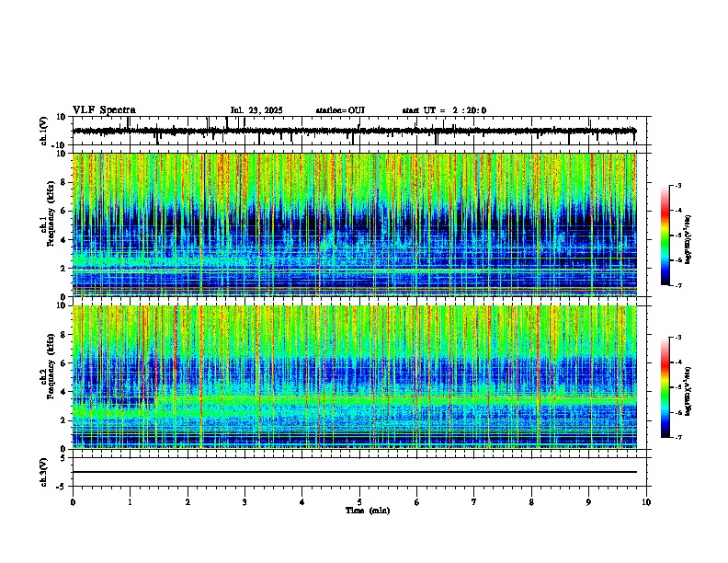Click the "6" kHz tick on ch.2 frequency axis
This screenshot has height=563, width=728.
click(x=63, y=363)
